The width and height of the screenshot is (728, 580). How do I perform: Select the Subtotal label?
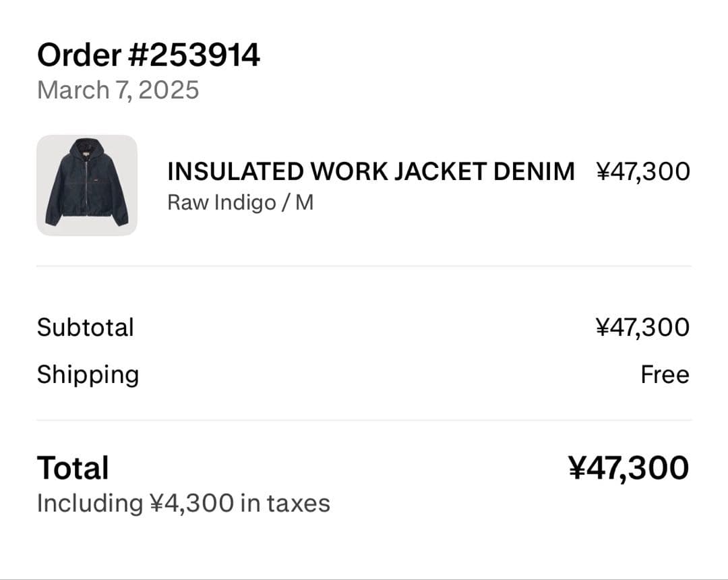click(86, 328)
